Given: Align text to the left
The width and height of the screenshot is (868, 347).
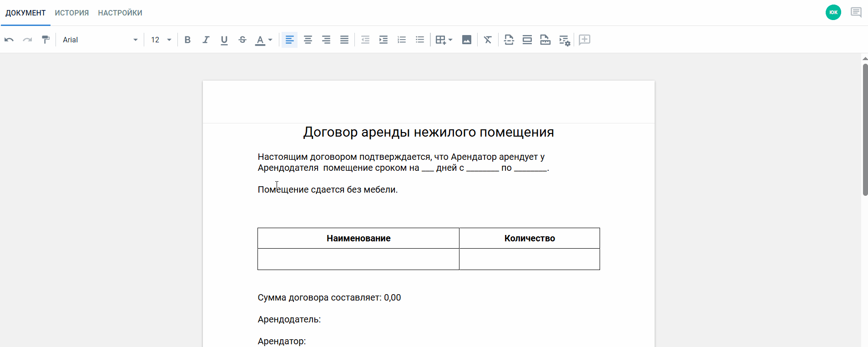Looking at the screenshot, I should (x=289, y=40).
